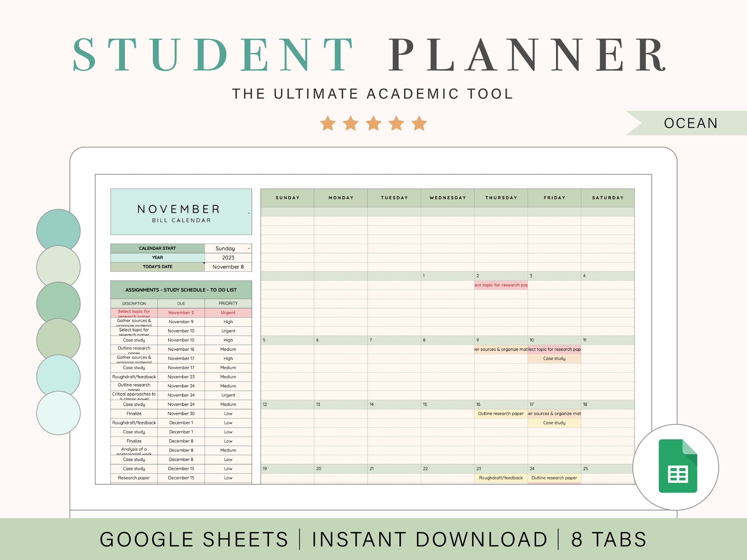Select the WEDNESDAY column header

(x=447, y=198)
